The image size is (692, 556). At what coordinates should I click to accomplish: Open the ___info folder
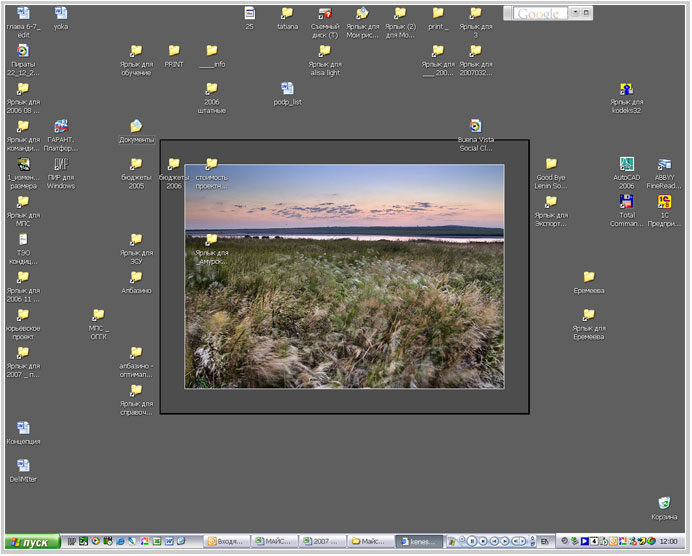pyautogui.click(x=212, y=56)
